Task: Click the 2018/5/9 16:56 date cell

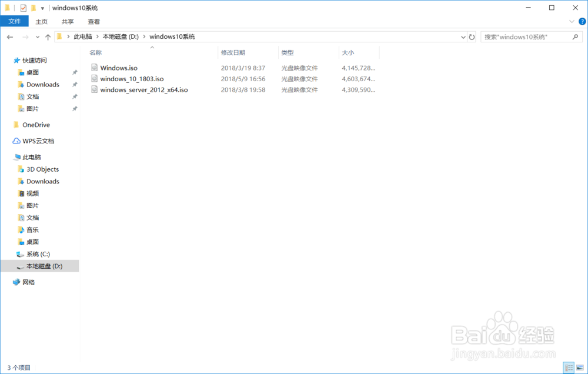Action: point(243,79)
